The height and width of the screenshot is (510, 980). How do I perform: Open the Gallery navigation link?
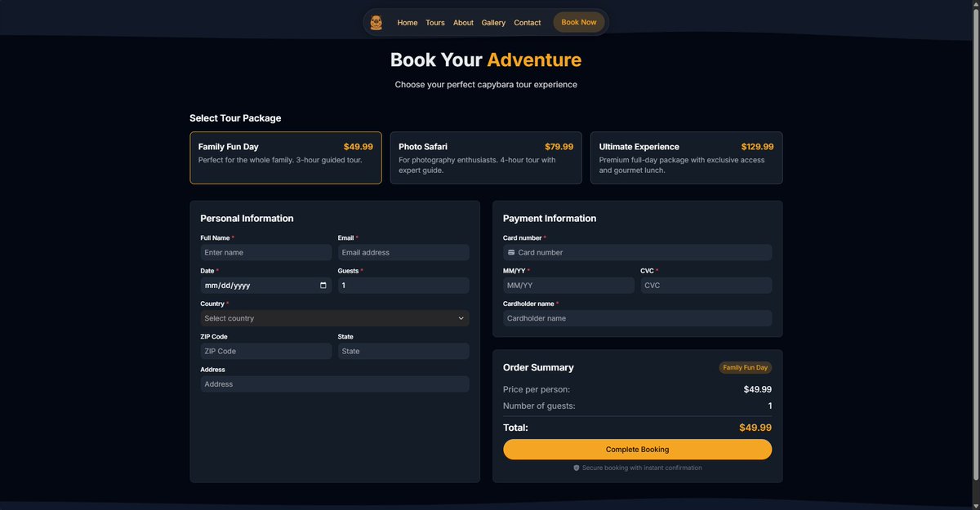[493, 23]
